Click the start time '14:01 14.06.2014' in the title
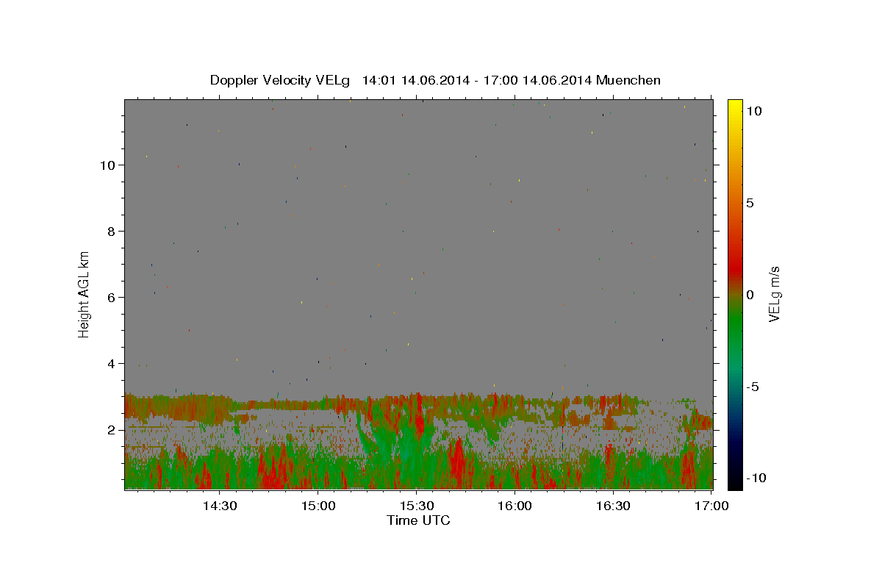Screen dimensions: 882x588 tap(415, 80)
